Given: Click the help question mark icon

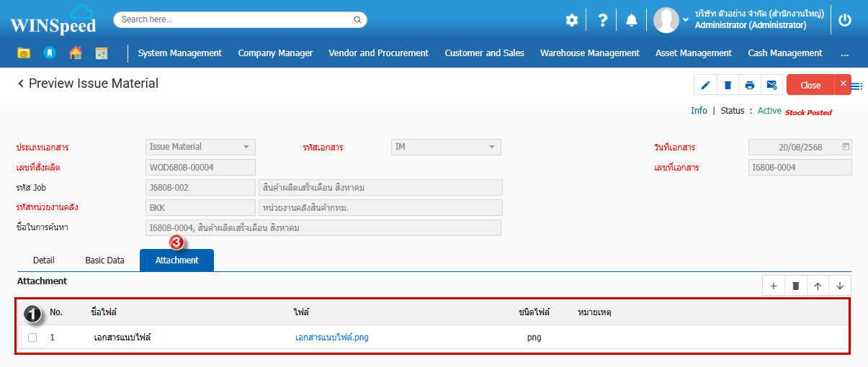Looking at the screenshot, I should point(603,20).
